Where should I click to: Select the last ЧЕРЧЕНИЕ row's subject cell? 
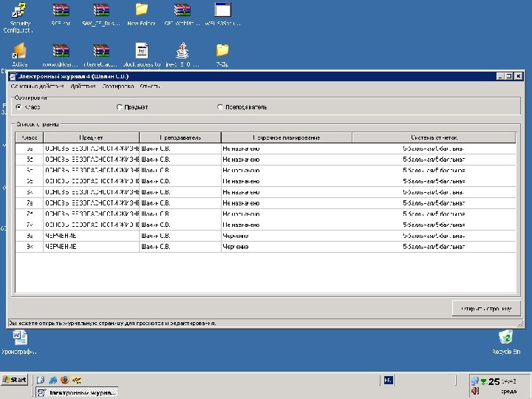[x=92, y=247]
